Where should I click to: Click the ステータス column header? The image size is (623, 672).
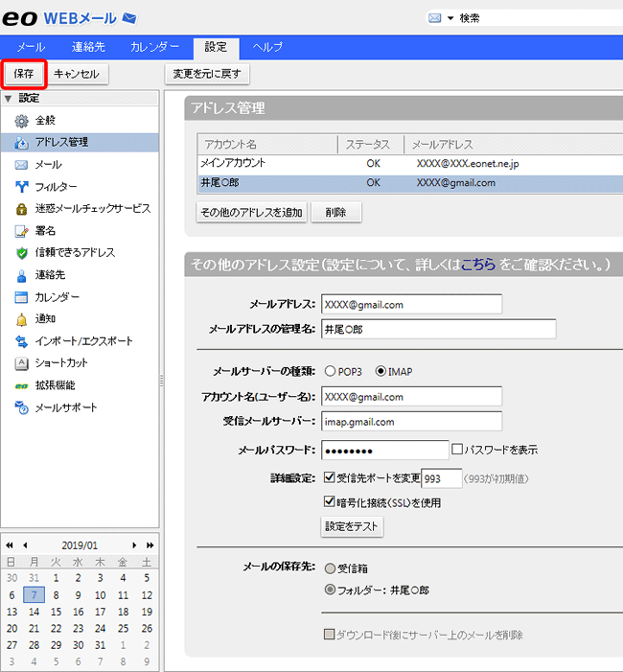click(371, 145)
